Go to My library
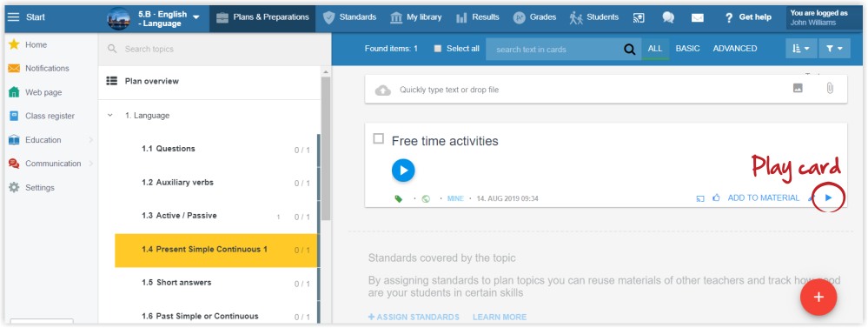The image size is (868, 328). pos(415,17)
